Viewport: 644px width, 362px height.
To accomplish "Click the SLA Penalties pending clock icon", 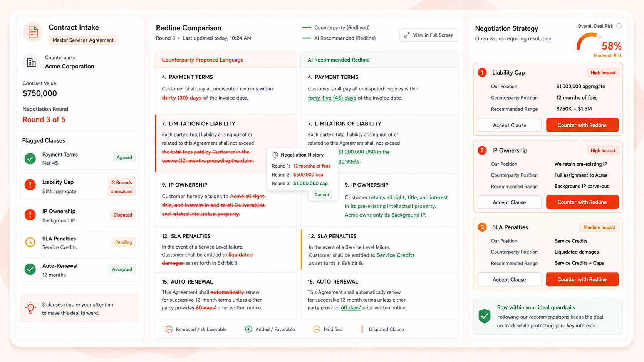I will click(30, 242).
